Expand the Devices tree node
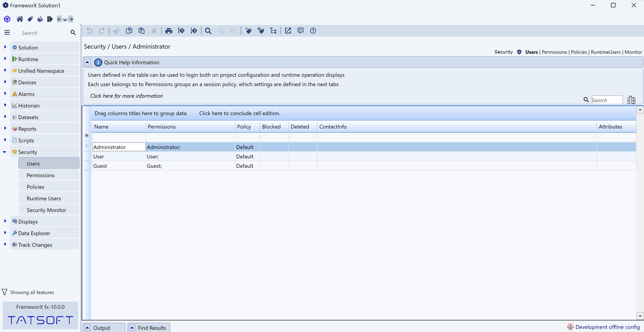This screenshot has height=332, width=644. (x=5, y=82)
